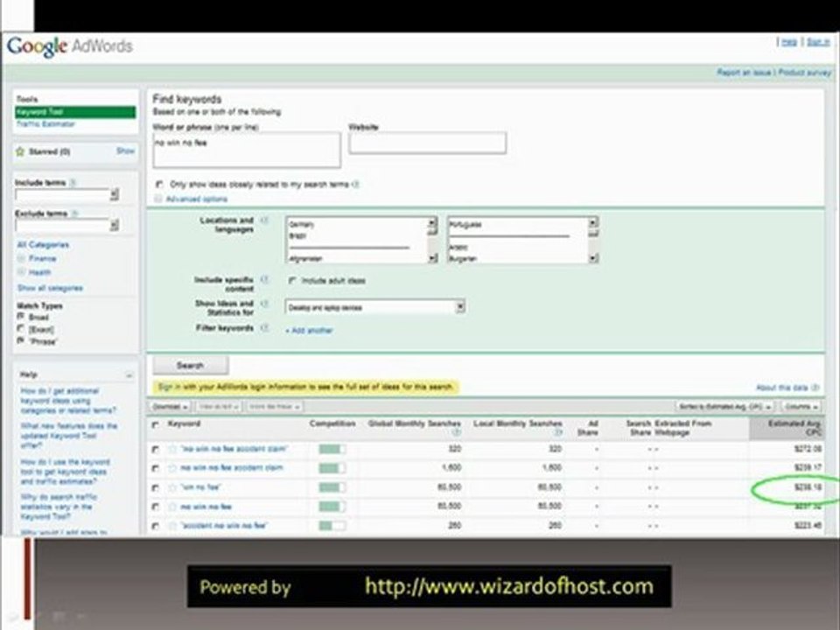The height and width of the screenshot is (630, 840).
Task: Click competition bar for 'accident no win no fee'
Action: [x=332, y=526]
